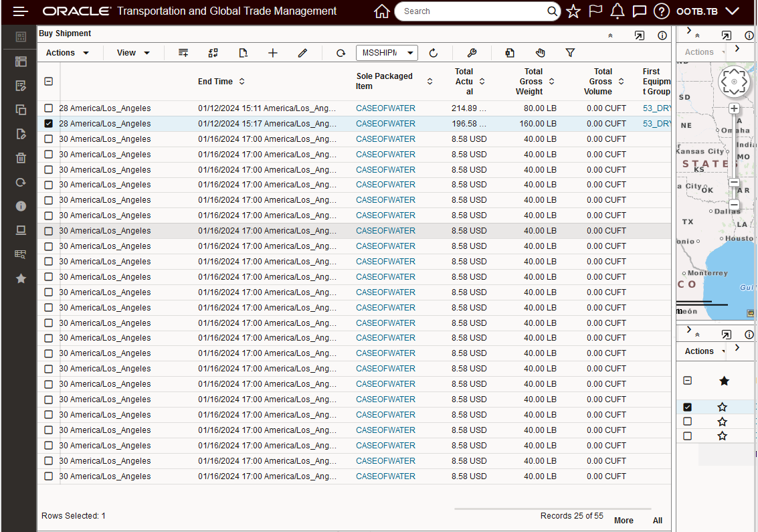Click the document icon in Buy Shipment toolbar
Image resolution: width=758 pixels, height=532 pixels.
click(243, 53)
